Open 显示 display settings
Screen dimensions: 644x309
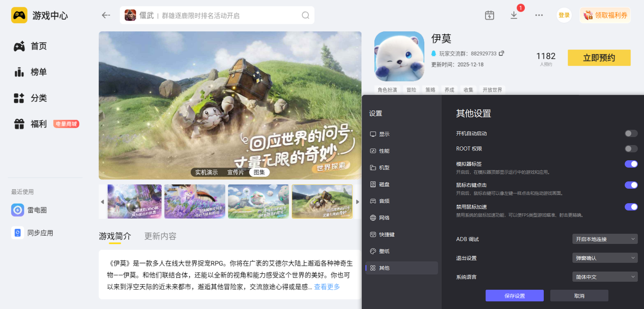pos(401,134)
